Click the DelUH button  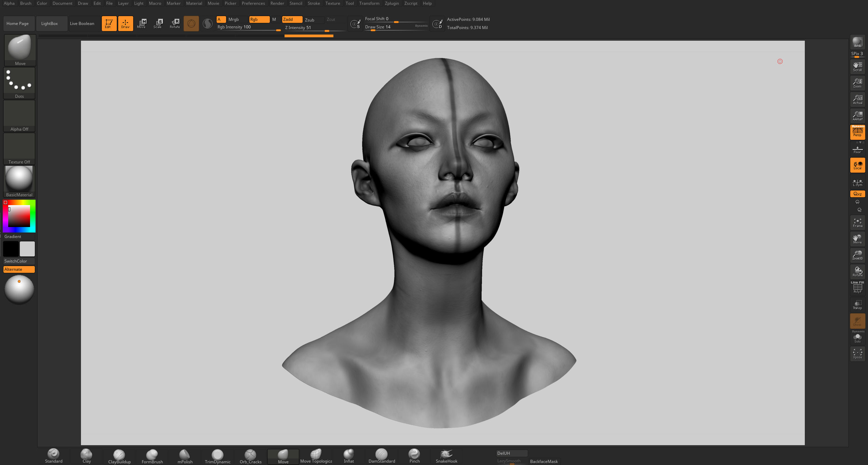point(512,453)
